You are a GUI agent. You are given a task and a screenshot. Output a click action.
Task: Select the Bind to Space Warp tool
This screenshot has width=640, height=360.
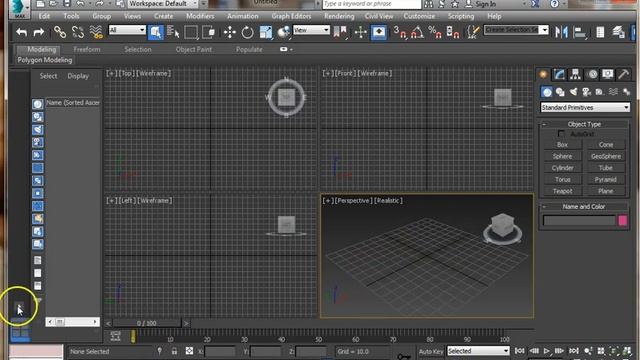[x=96, y=32]
